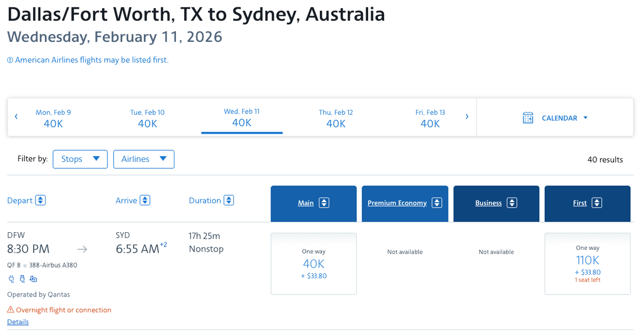Choose the First class 110K fare
The width and height of the screenshot is (644, 332).
[587, 263]
